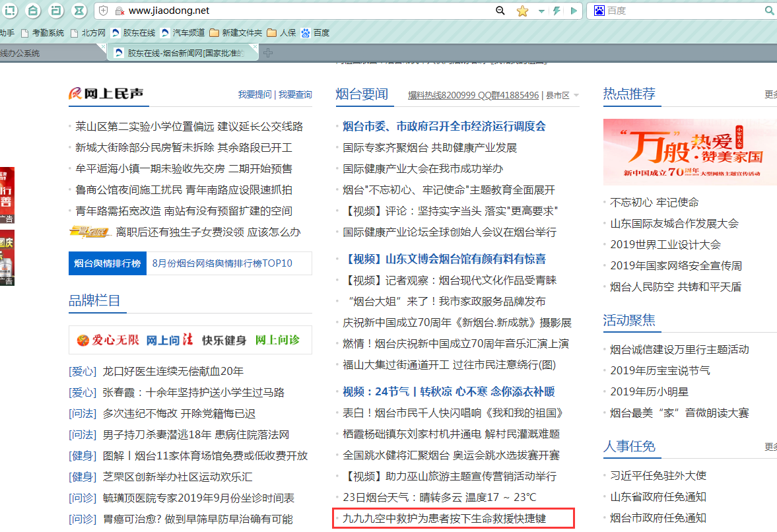The width and height of the screenshot is (777, 532).
Task: Open the 考勤系统 bookmark
Action: 43,33
